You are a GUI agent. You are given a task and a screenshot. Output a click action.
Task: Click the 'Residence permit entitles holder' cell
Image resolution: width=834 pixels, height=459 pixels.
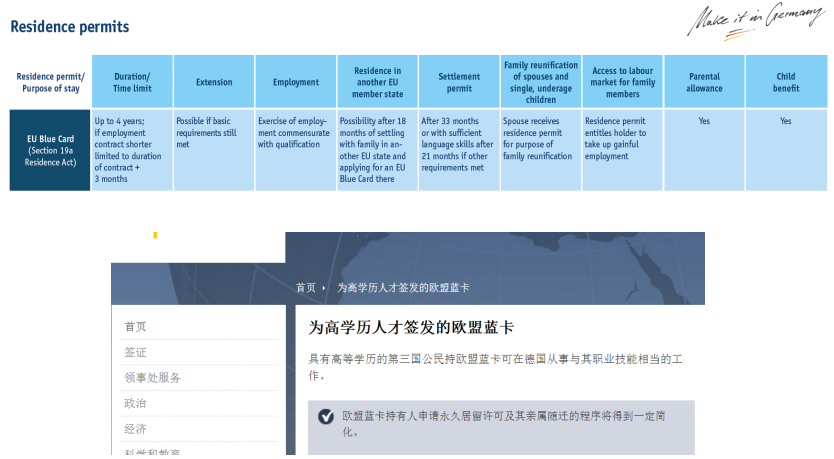623,151
